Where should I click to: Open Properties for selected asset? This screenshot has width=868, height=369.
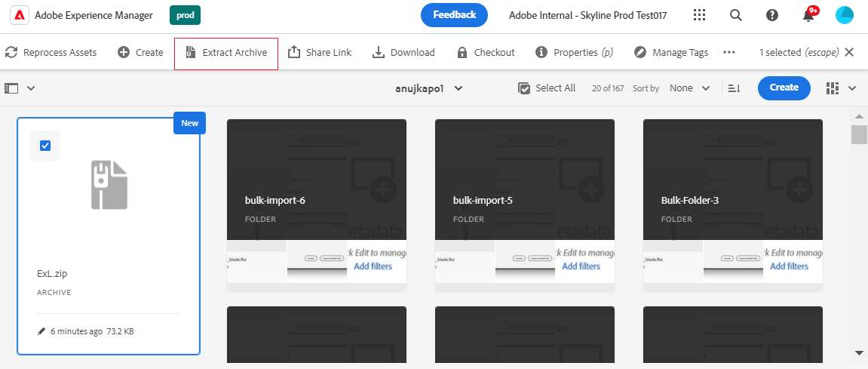574,53
